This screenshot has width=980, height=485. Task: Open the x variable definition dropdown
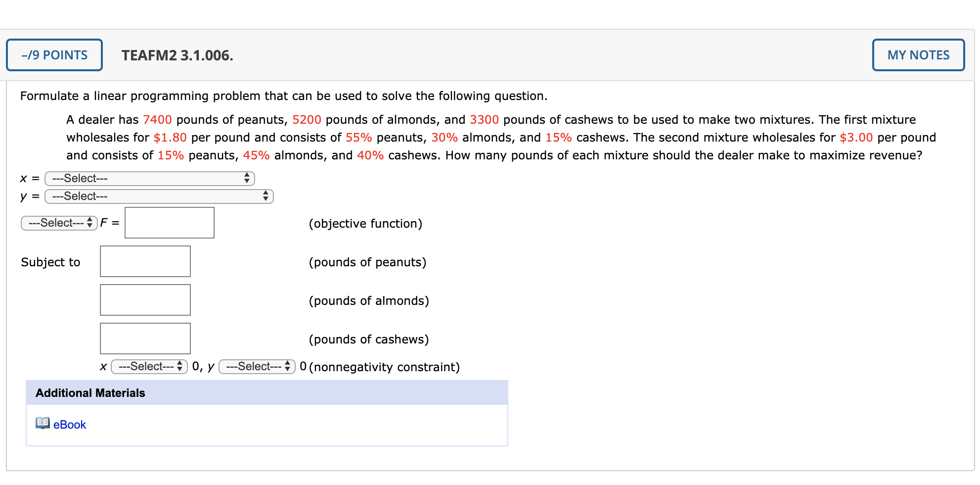(148, 178)
